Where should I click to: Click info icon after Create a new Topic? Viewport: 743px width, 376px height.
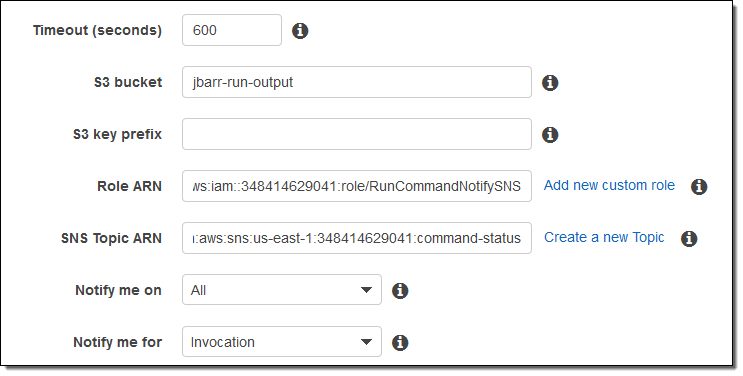(x=689, y=238)
